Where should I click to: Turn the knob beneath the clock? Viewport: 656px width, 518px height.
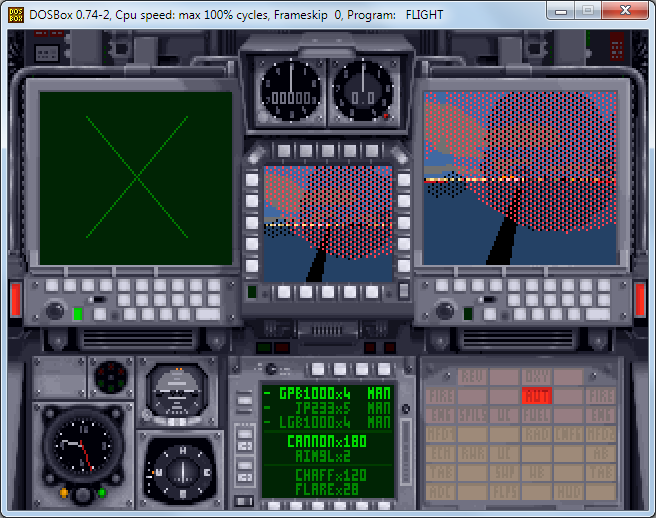coord(82,495)
